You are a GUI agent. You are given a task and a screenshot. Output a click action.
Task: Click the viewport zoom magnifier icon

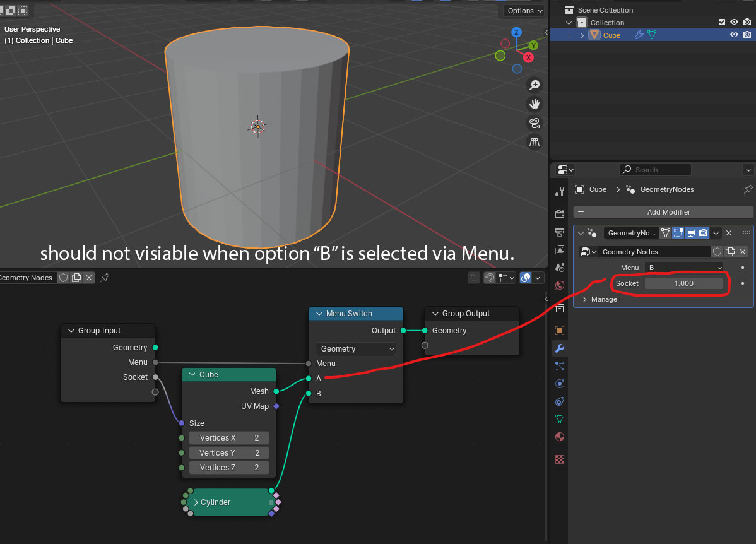535,85
